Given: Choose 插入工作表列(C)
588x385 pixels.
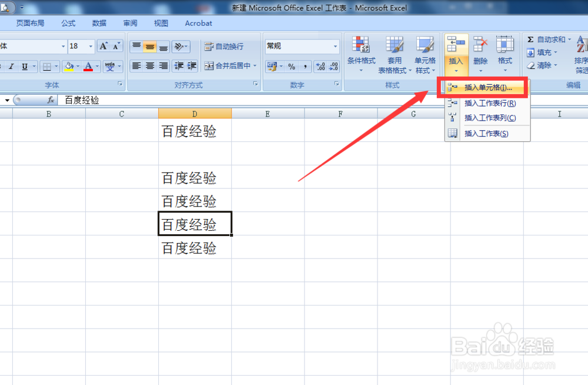Looking at the screenshot, I should pos(487,118).
